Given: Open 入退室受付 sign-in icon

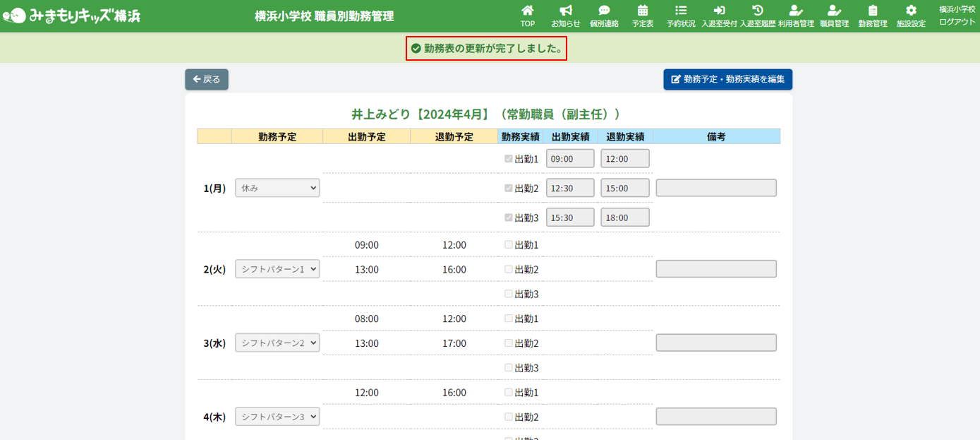Looking at the screenshot, I should (x=719, y=11).
